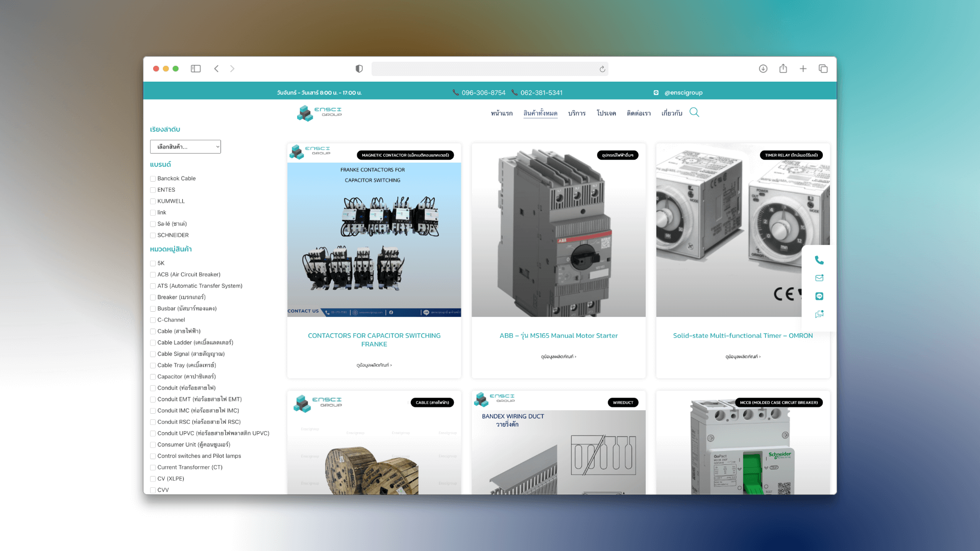
Task: Open the product sorting dropdown
Action: tap(185, 147)
